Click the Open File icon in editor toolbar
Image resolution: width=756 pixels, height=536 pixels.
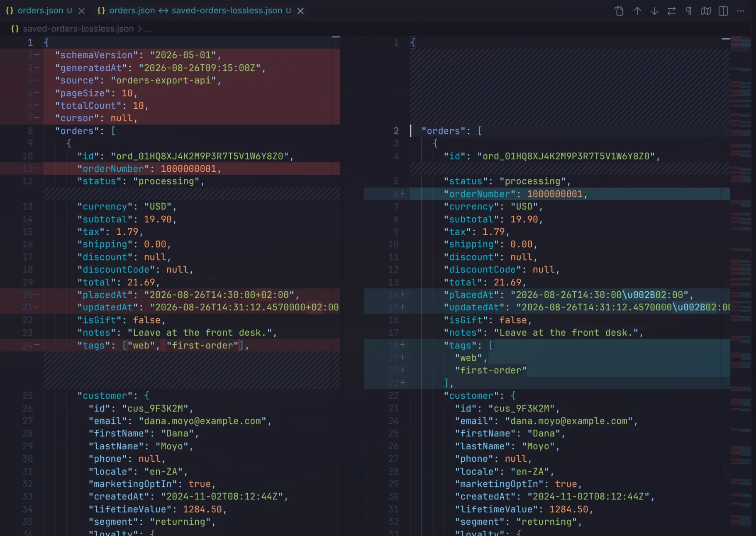619,11
